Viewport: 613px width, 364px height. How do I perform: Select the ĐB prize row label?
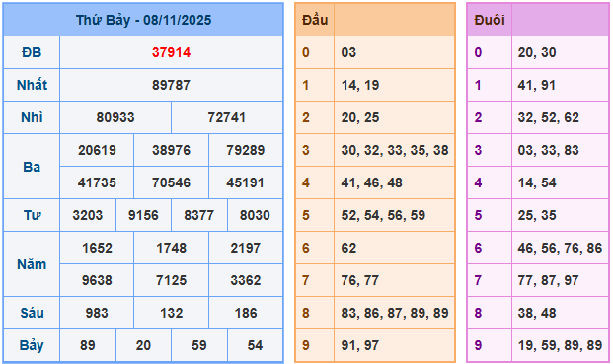(x=32, y=52)
